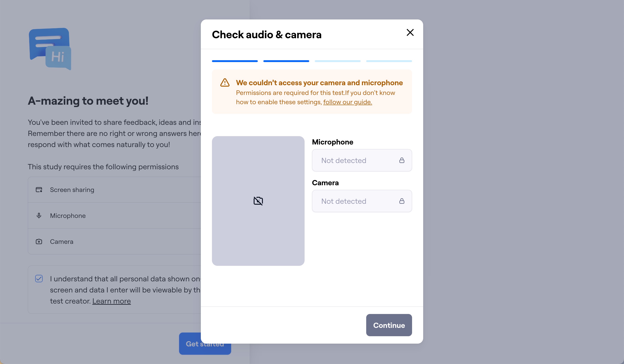Uncheck the personal data consent checkbox
The width and height of the screenshot is (624, 364).
39,279
